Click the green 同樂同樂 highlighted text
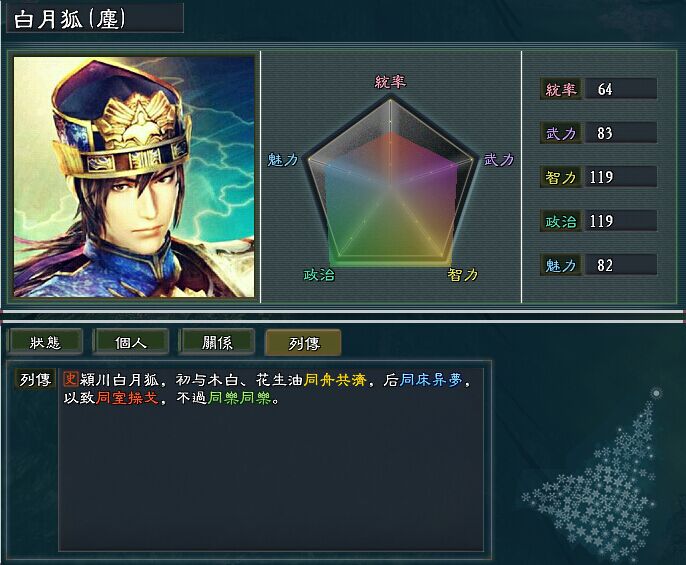 pyautogui.click(x=239, y=398)
